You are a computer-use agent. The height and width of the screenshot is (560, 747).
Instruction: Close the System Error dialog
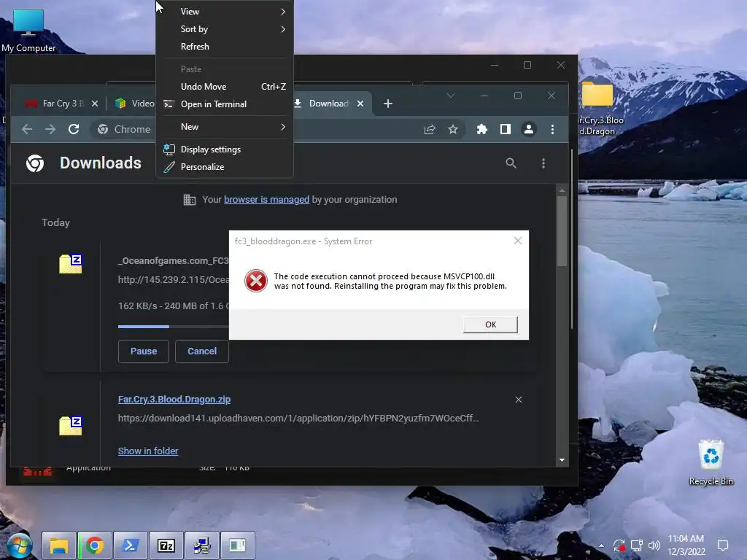click(x=518, y=241)
